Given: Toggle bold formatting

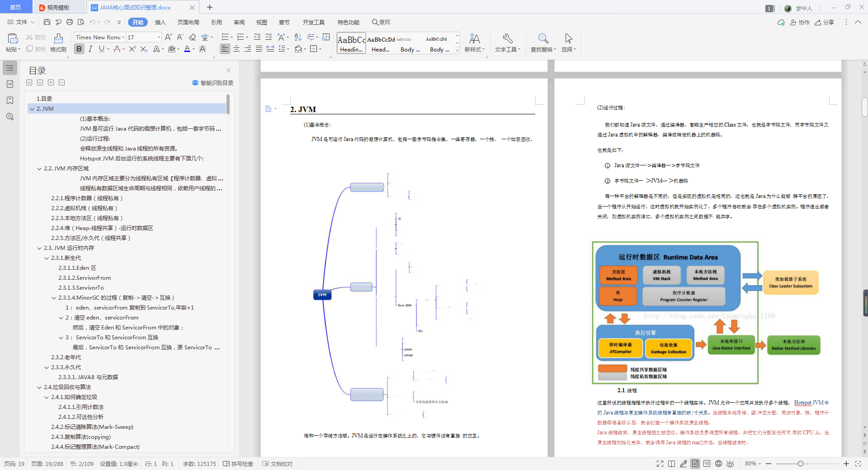Looking at the screenshot, I should click(x=79, y=49).
